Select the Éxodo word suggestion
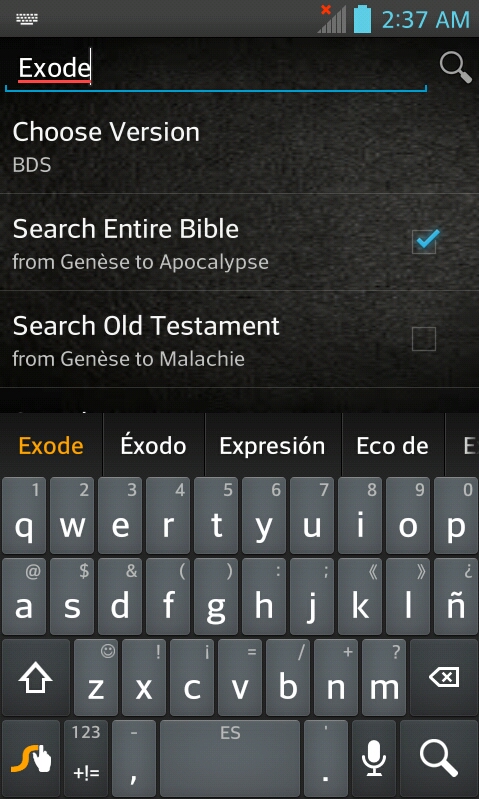Screen dimensions: 479x799 tap(153, 446)
